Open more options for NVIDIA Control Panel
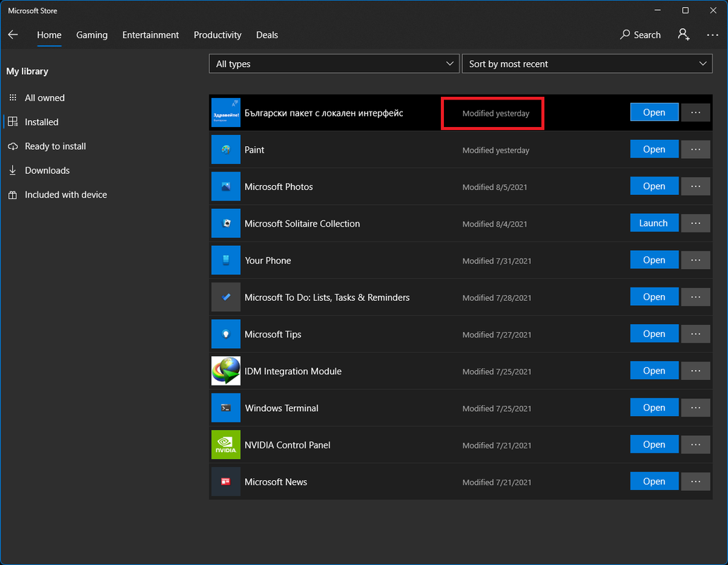This screenshot has width=728, height=565. [695, 444]
